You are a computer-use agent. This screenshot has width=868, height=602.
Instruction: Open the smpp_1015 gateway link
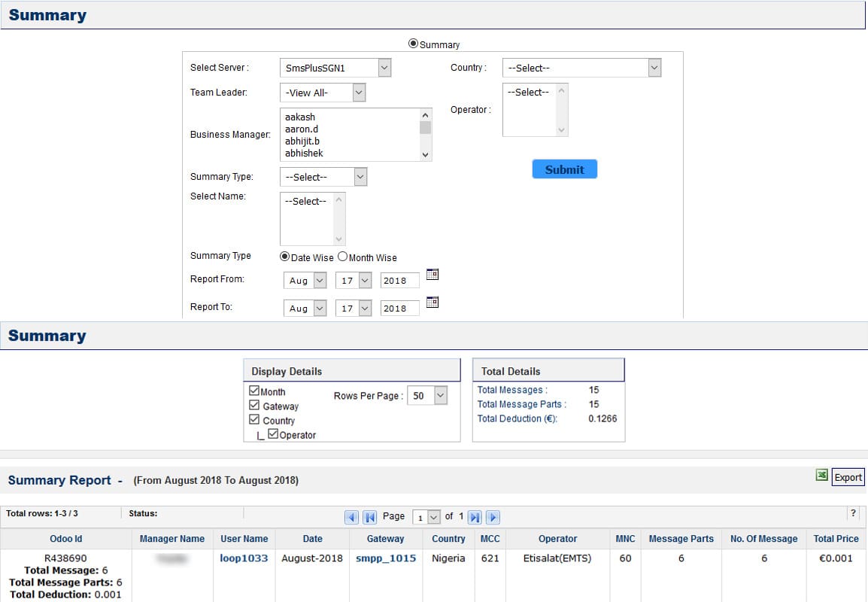coord(386,558)
